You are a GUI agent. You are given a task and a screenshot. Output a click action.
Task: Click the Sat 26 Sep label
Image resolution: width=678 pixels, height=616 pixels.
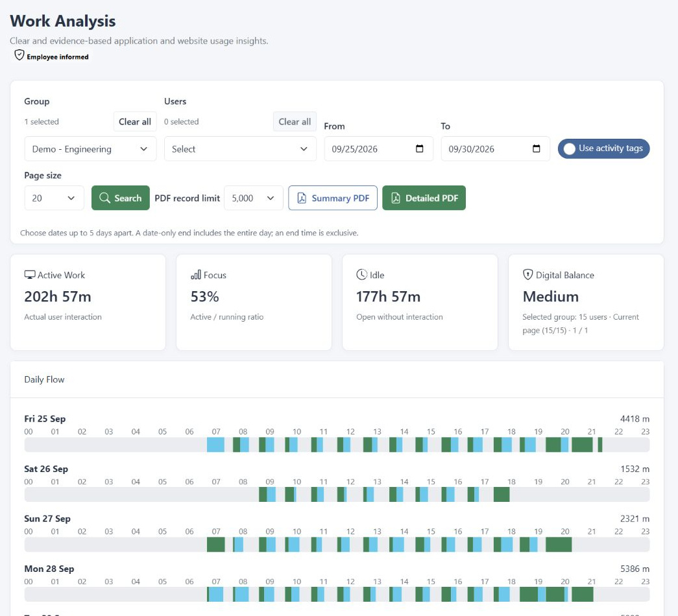[x=46, y=469]
